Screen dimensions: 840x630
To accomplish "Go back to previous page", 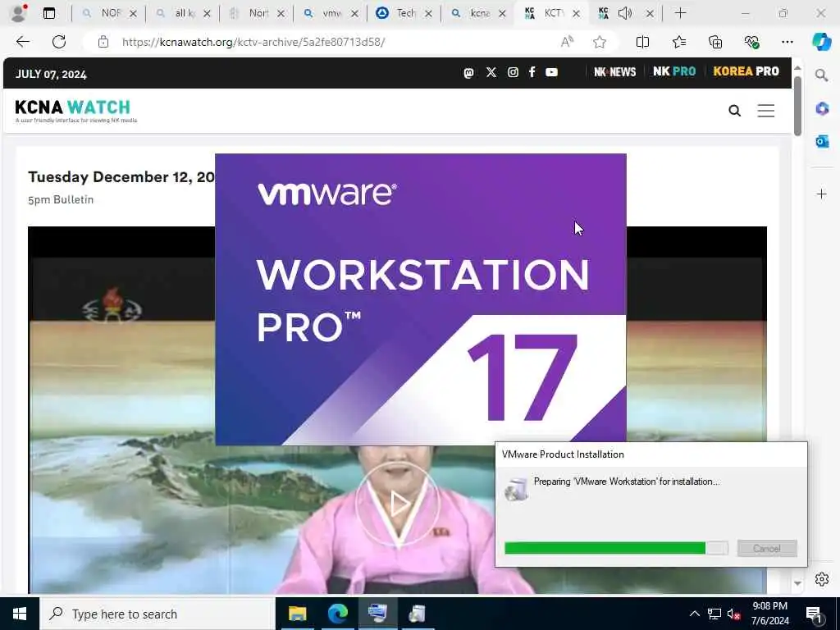I will (x=22, y=42).
